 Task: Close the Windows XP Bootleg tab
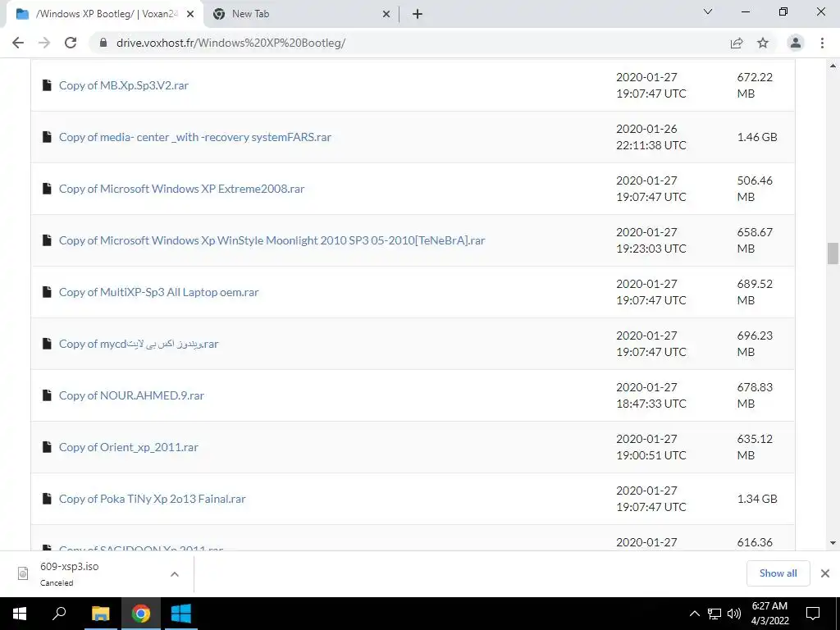[190, 15]
